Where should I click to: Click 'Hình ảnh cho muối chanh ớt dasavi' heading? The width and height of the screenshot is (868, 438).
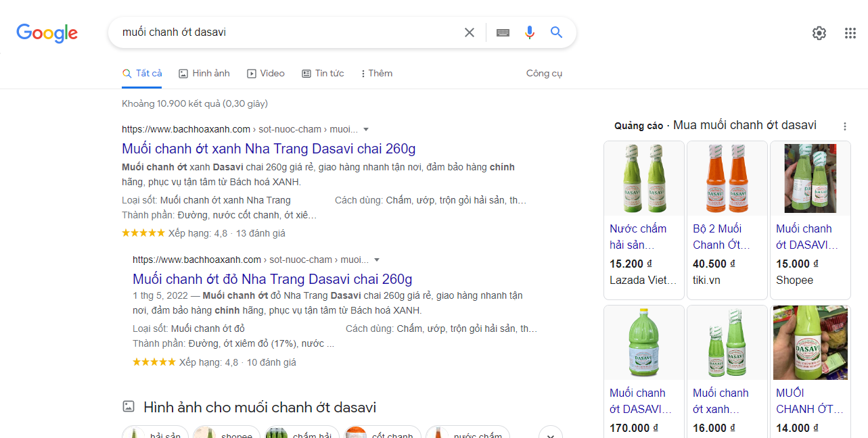coord(260,407)
